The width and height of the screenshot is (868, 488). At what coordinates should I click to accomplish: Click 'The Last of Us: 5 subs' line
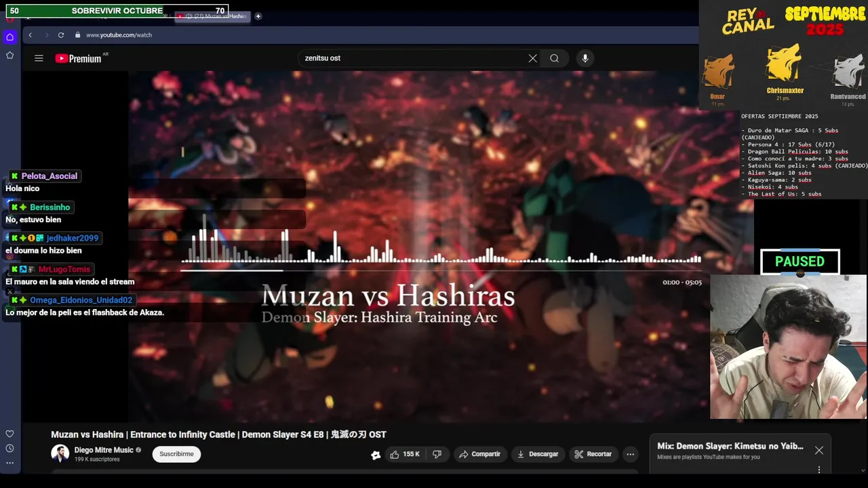click(781, 194)
